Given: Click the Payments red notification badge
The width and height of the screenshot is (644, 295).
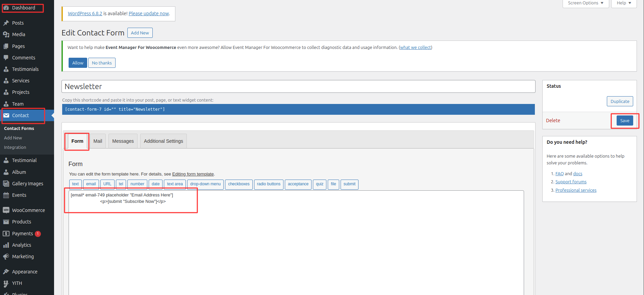Looking at the screenshot, I should coord(38,234).
